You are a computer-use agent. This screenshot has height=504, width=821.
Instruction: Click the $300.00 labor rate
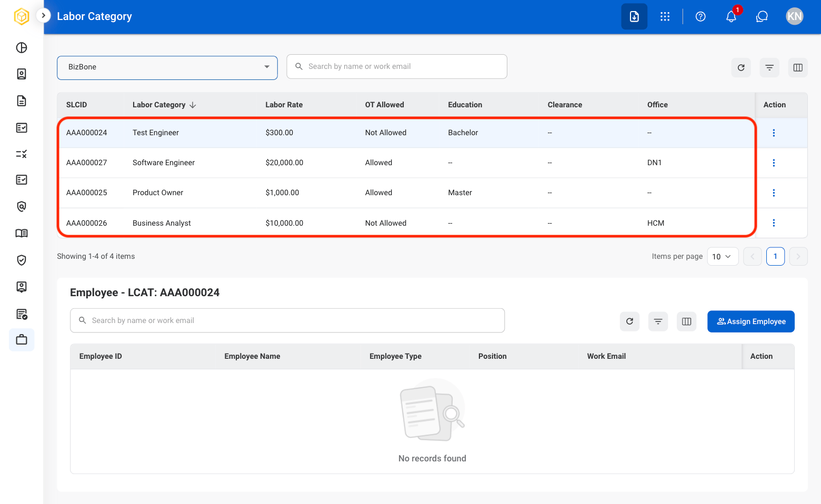click(279, 133)
